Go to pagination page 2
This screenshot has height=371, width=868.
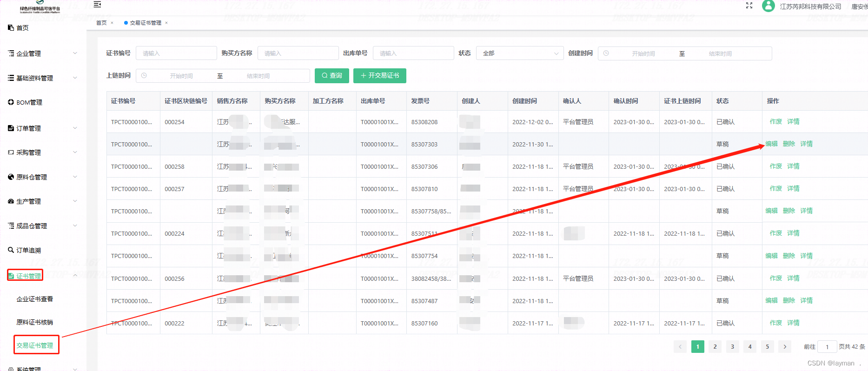coord(715,347)
